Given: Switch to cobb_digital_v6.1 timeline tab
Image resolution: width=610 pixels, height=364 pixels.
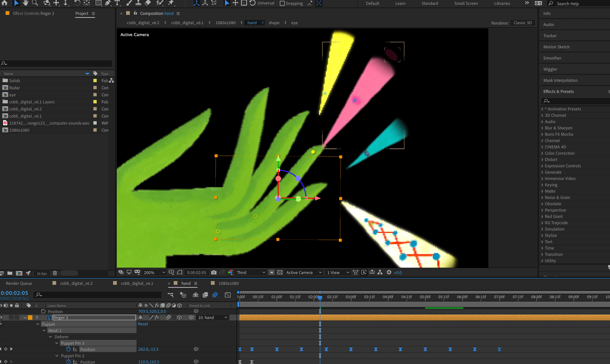Looking at the screenshot, I should coord(137,283).
